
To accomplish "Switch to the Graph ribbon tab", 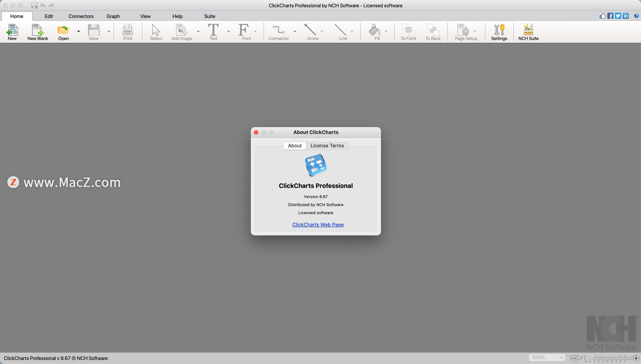I will point(113,16).
